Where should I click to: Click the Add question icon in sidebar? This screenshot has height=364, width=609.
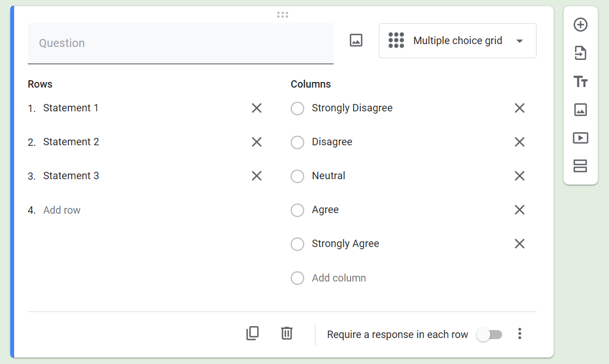coord(581,25)
